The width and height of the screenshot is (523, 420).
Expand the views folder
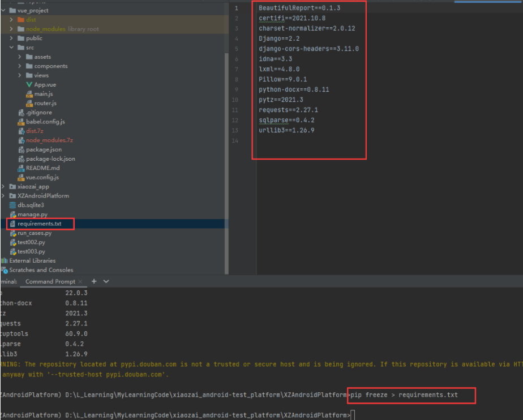click(20, 75)
